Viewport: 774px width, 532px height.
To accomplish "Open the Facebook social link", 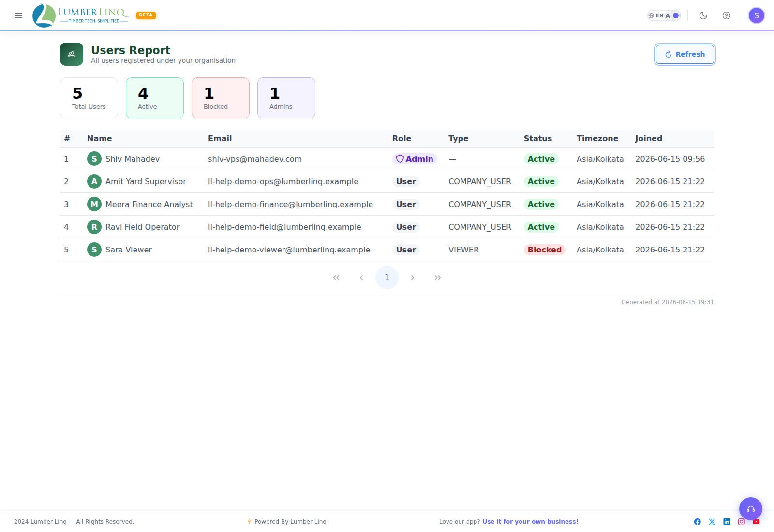I will (698, 522).
